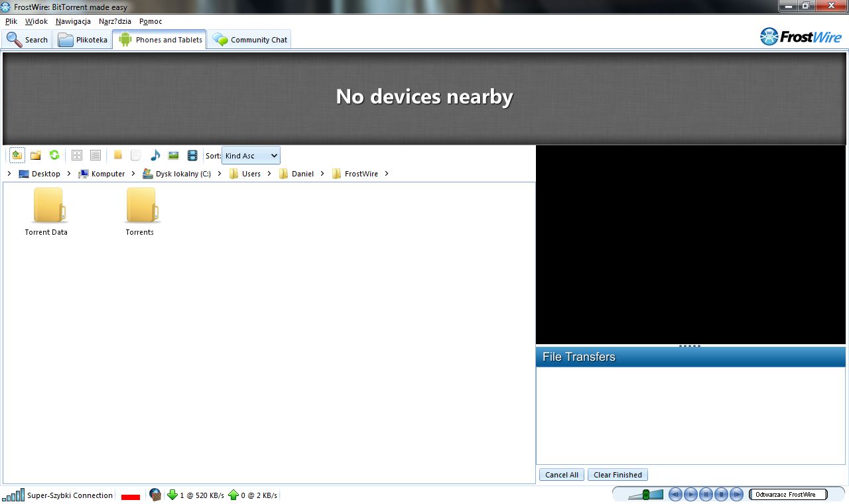Viewport: 849px width, 504px height.
Task: Filter by pictures icon
Action: click(x=174, y=155)
